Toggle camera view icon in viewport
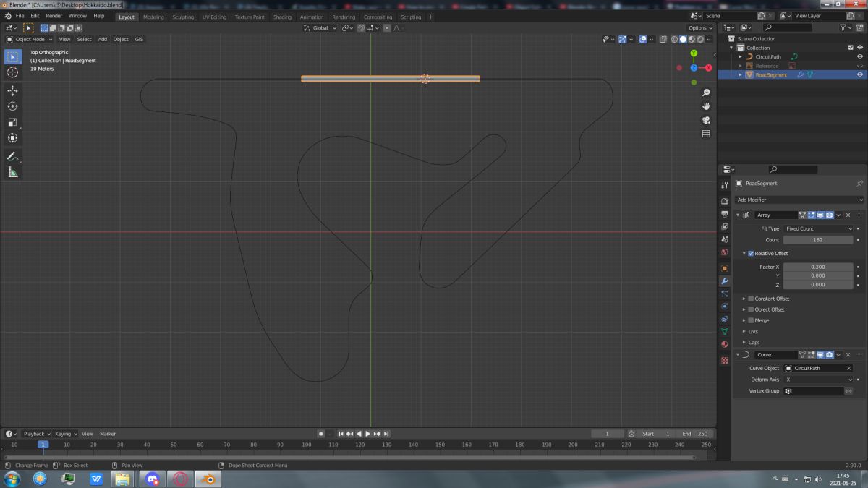The image size is (868, 488). click(706, 120)
